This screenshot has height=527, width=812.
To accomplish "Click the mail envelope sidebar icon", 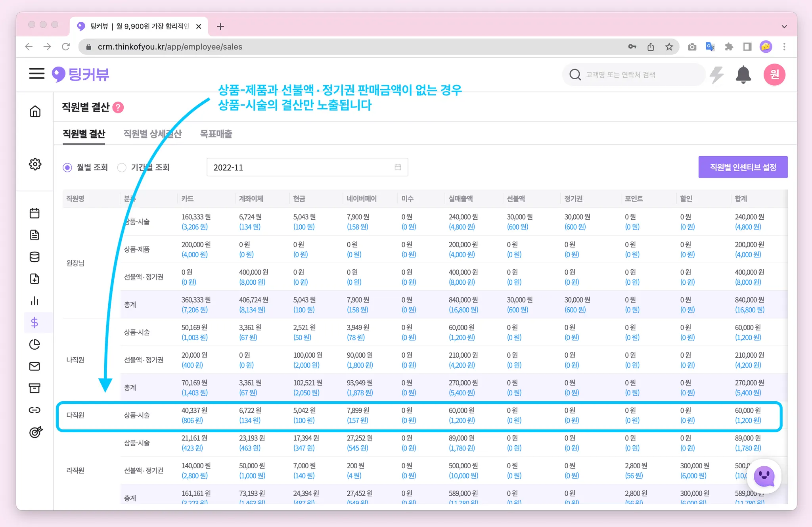I will (34, 366).
